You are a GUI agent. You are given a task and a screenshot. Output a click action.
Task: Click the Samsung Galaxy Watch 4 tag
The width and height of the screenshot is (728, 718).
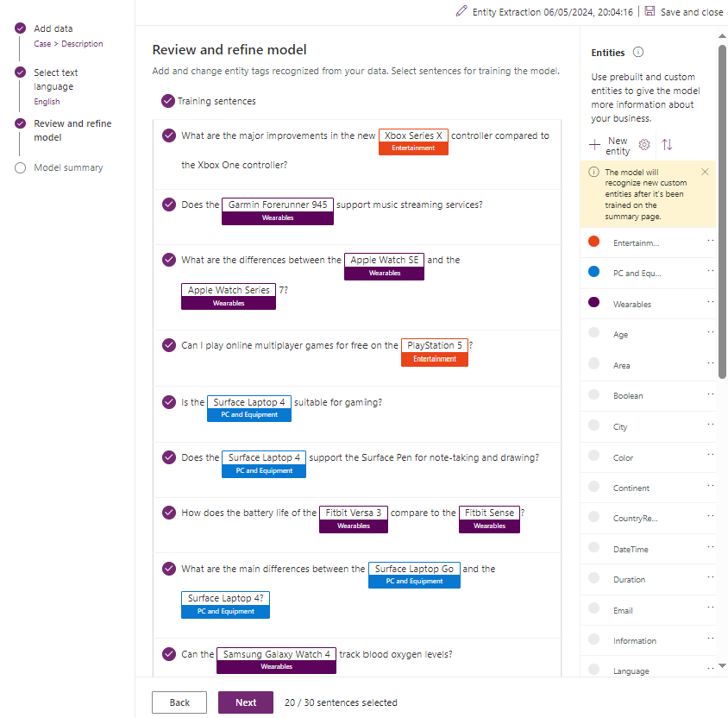[276, 660]
